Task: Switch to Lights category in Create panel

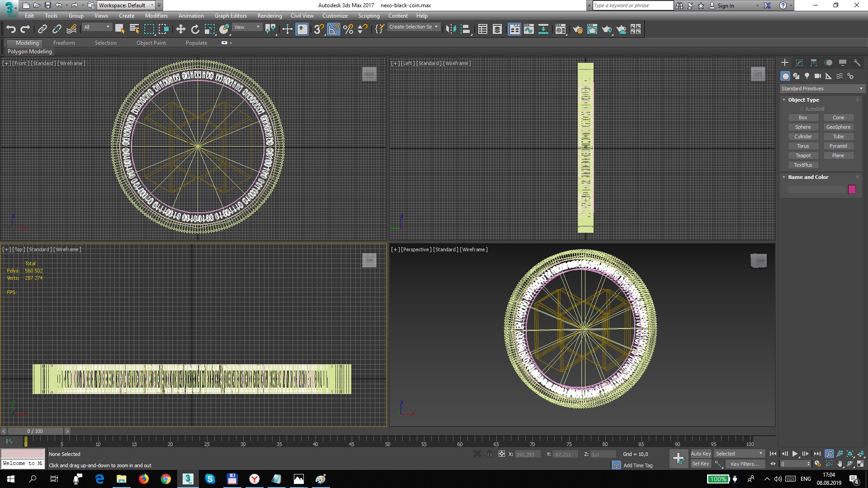Action: [x=807, y=76]
